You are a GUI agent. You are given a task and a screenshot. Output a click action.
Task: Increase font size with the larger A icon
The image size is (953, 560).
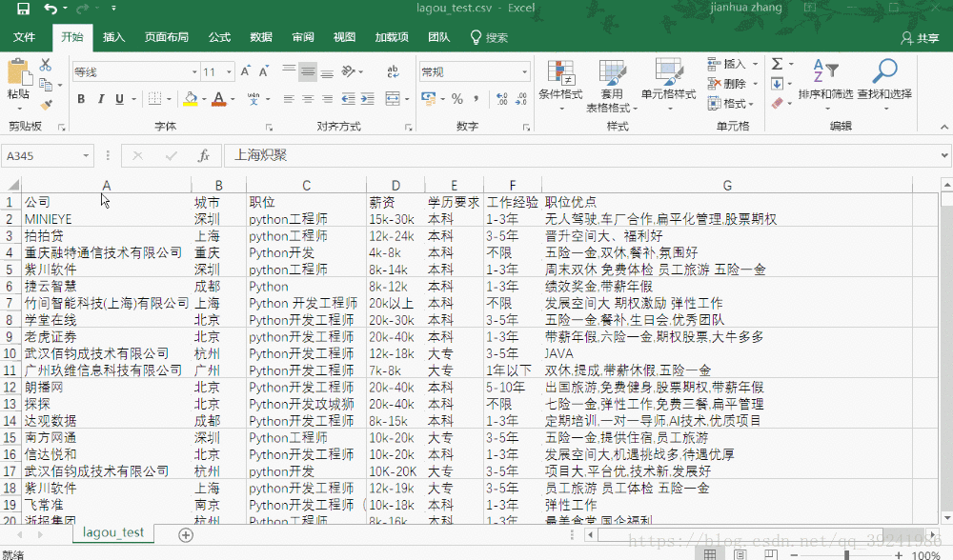point(246,71)
